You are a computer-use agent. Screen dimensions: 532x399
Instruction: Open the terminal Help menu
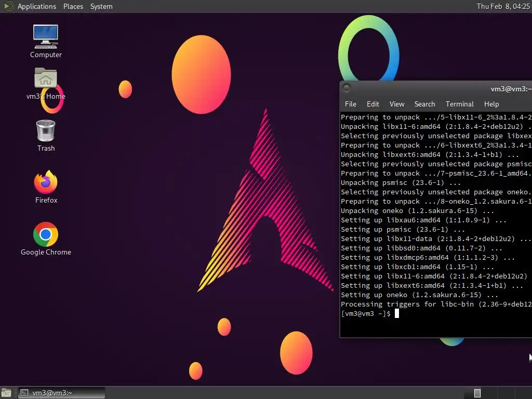[491, 104]
